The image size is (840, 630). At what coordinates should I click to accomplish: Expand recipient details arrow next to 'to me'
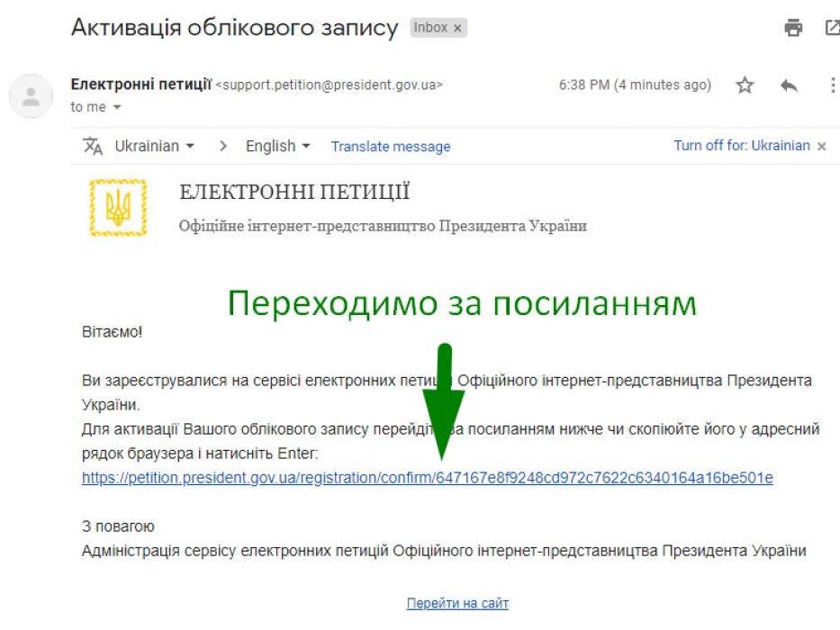pos(117,107)
